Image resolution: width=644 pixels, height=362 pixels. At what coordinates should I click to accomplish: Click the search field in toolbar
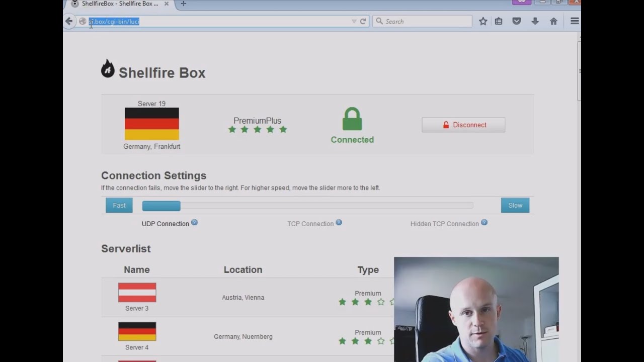(422, 21)
